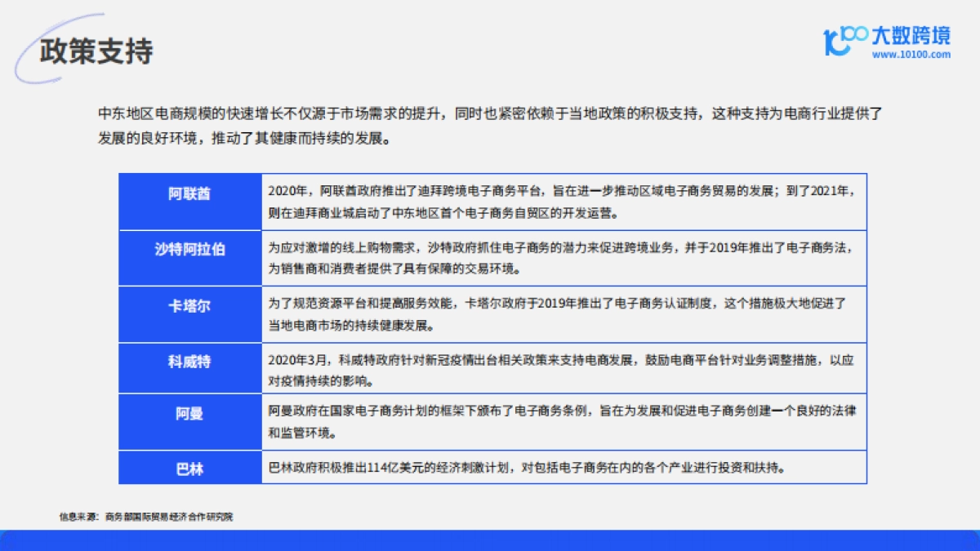This screenshot has width=980, height=551.
Task: Choose the 阿曼 blue header cell
Action: [x=189, y=414]
